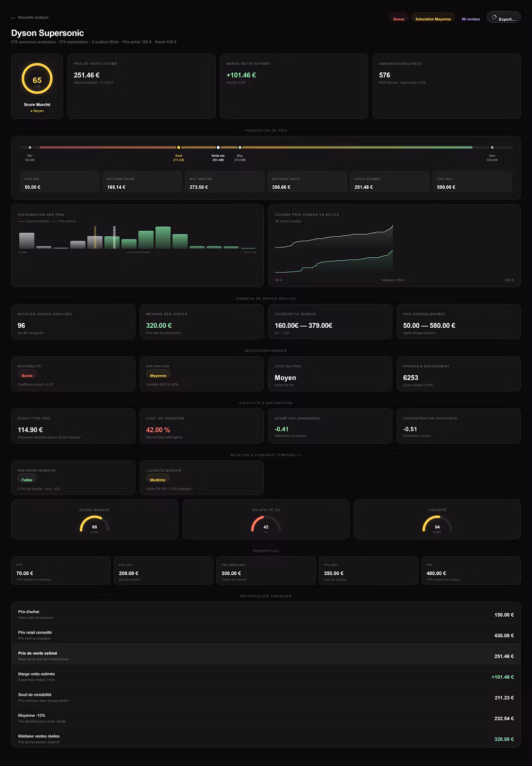Select the yellow Seuil marker on range bar
This screenshot has width=532, height=766.
[x=178, y=147]
